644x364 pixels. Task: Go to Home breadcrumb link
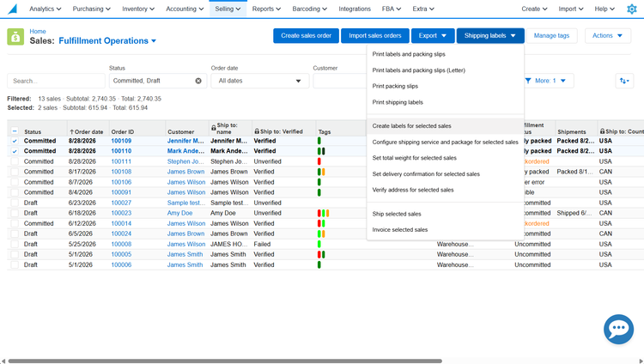pos(38,31)
